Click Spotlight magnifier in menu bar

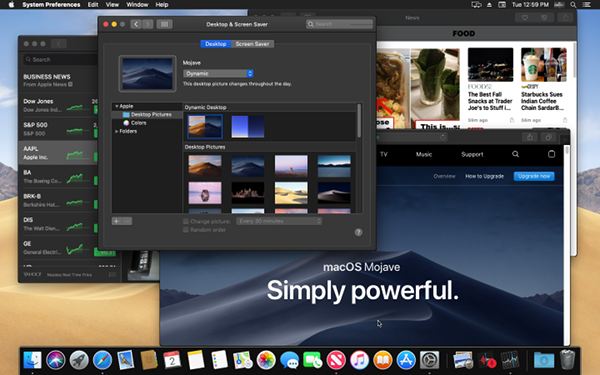coord(573,5)
